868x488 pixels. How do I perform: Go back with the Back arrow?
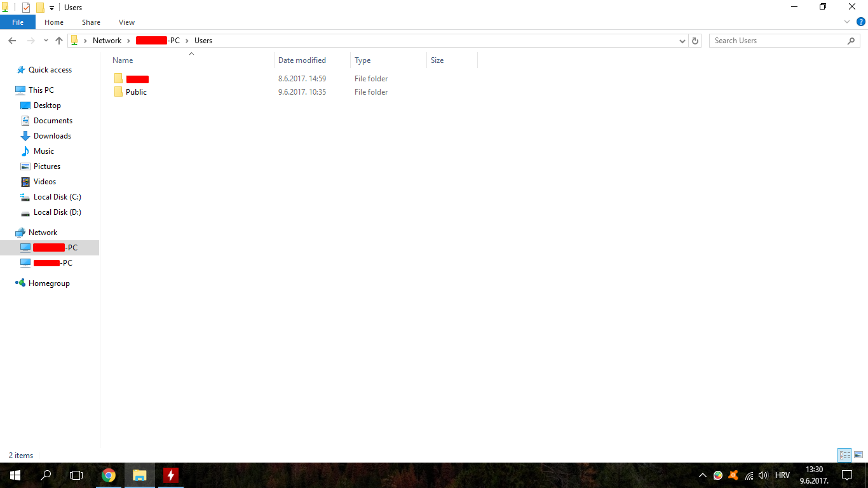[12, 41]
